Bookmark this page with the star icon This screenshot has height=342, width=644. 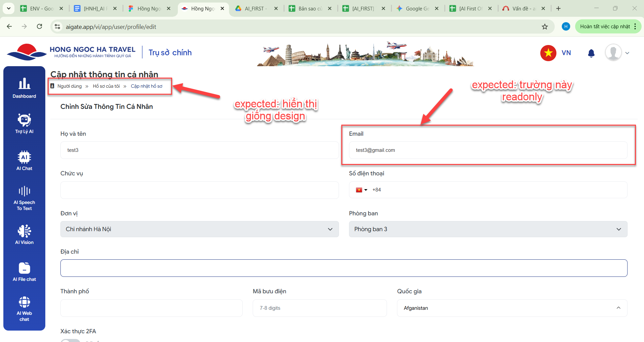click(x=545, y=27)
